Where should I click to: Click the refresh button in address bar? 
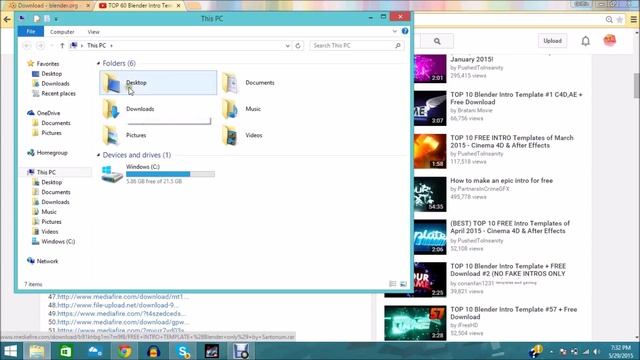point(298,46)
